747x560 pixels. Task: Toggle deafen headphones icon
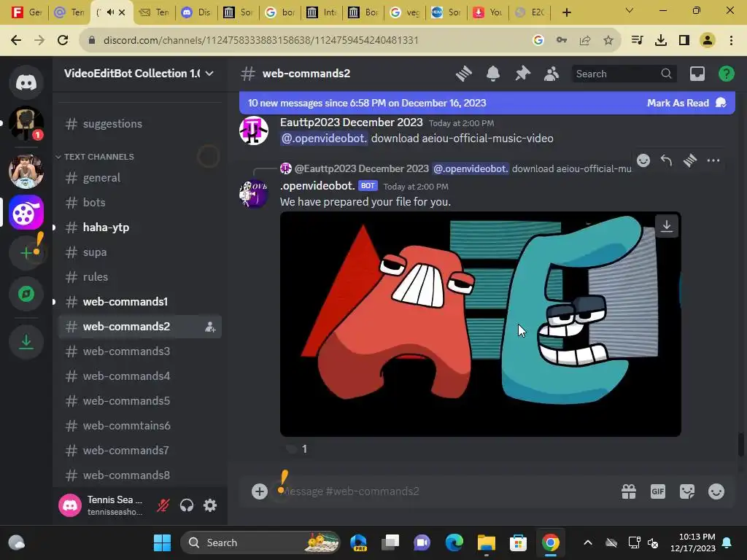(x=187, y=505)
